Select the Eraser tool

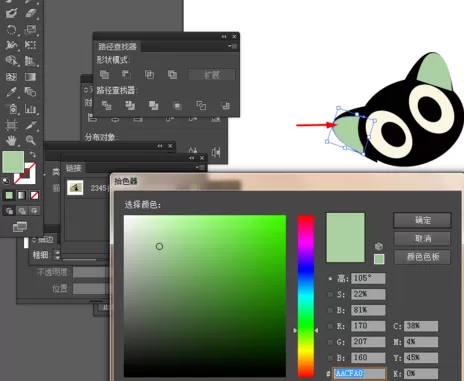pyautogui.click(x=30, y=13)
